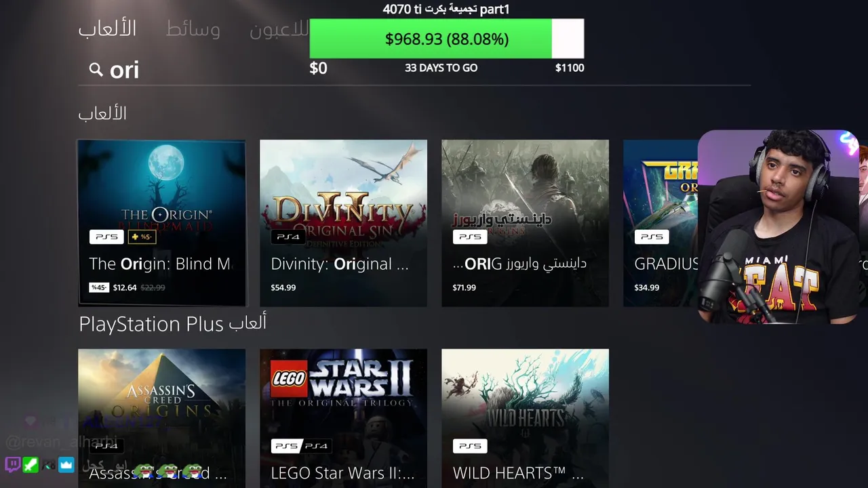Click the PS5 badge on GRADIUS tile

point(652,237)
